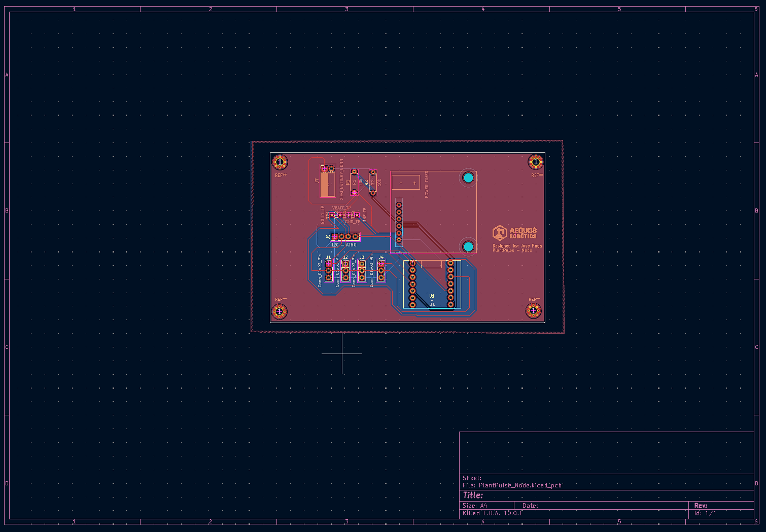Click the 'Sheet:' title block field

click(x=472, y=478)
